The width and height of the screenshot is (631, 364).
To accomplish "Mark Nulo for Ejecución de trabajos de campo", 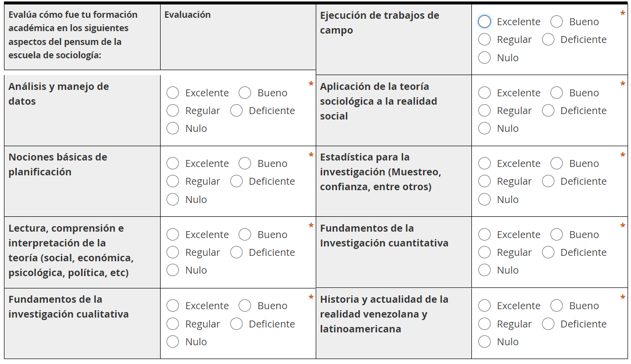I will 484,58.
